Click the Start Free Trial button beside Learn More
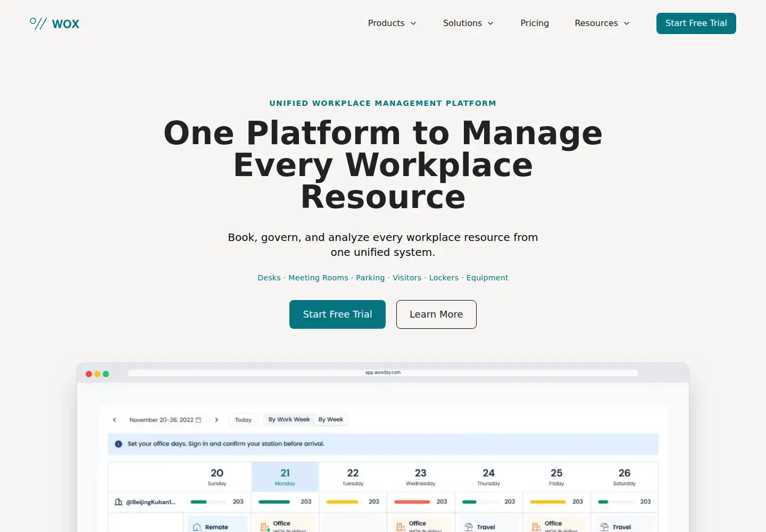The image size is (766, 532). tap(337, 314)
